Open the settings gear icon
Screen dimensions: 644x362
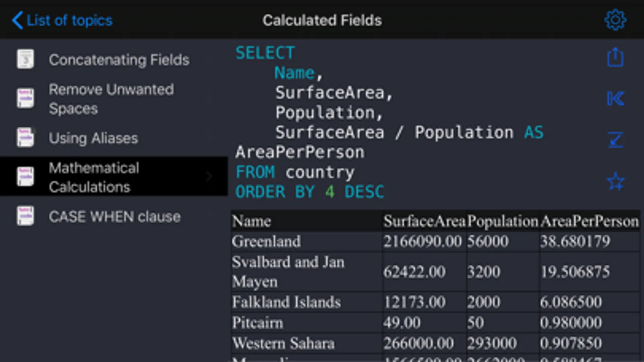615,20
